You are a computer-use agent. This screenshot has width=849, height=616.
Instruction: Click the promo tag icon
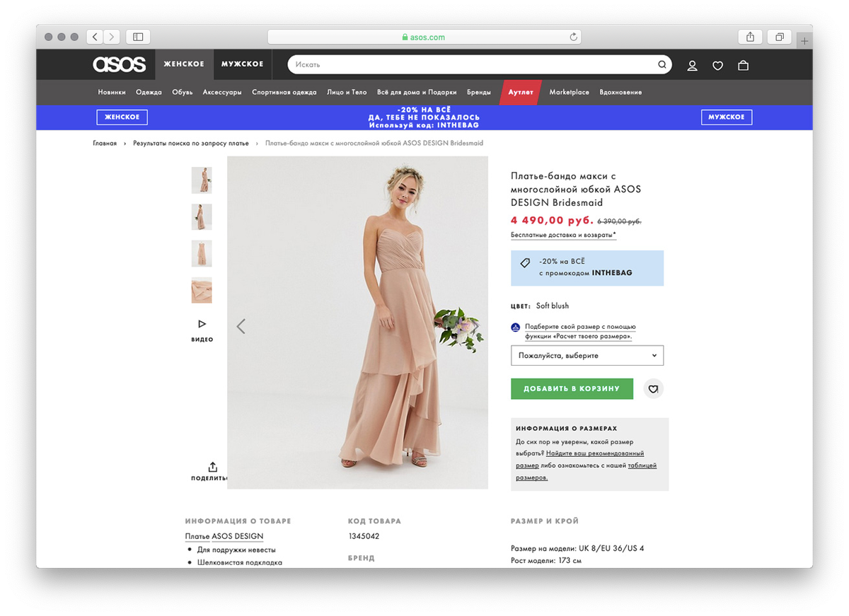click(525, 262)
